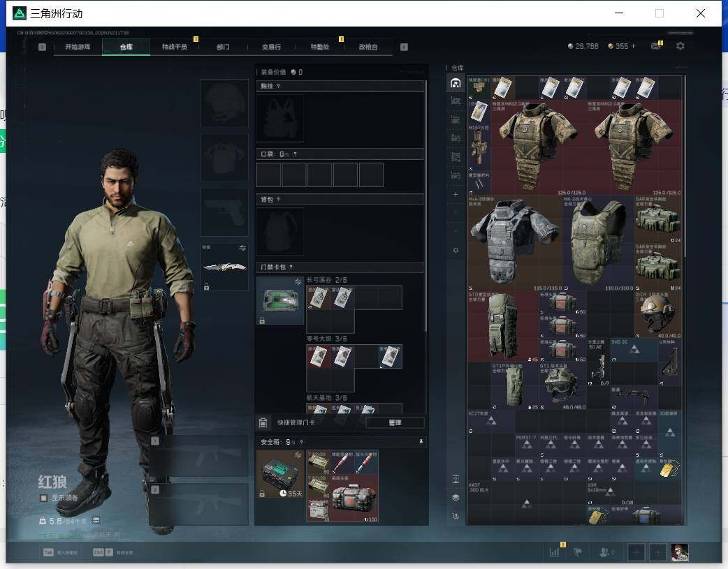Click the first empty weapon slot

198,455
